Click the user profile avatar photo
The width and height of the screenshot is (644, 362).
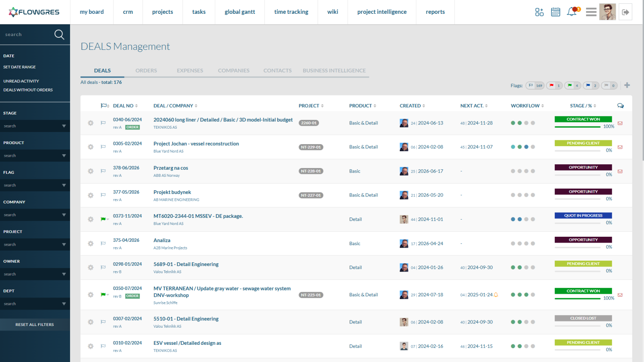[x=608, y=12]
